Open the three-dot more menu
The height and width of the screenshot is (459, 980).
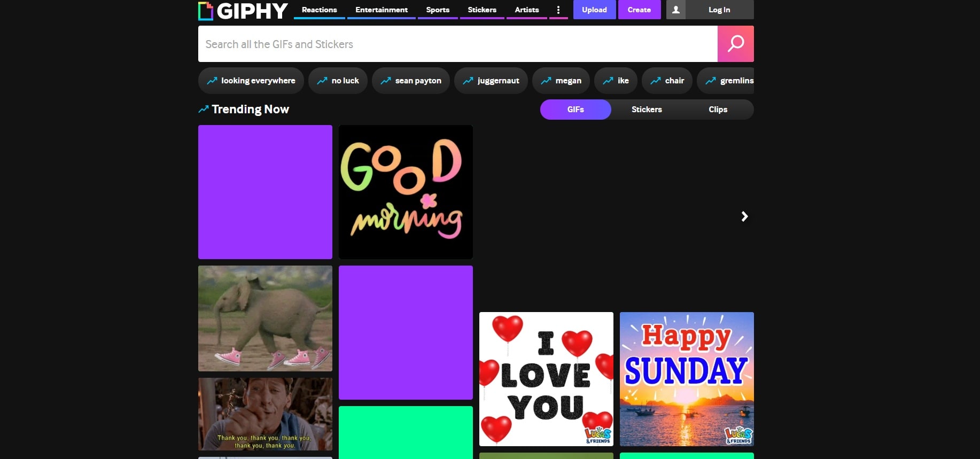558,10
